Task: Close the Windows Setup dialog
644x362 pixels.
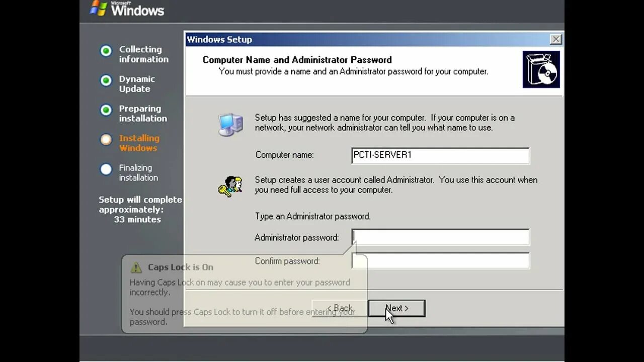Action: [555, 39]
